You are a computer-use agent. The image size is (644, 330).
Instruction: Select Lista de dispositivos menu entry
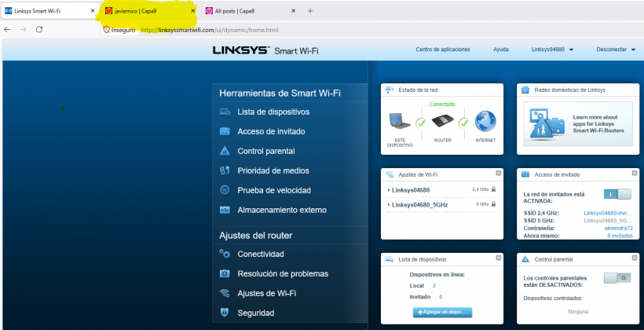tap(273, 112)
